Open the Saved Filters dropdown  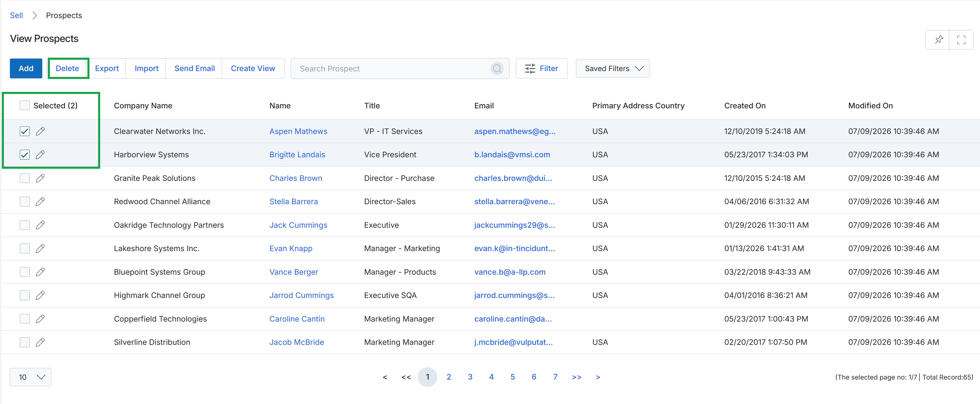[x=613, y=68]
